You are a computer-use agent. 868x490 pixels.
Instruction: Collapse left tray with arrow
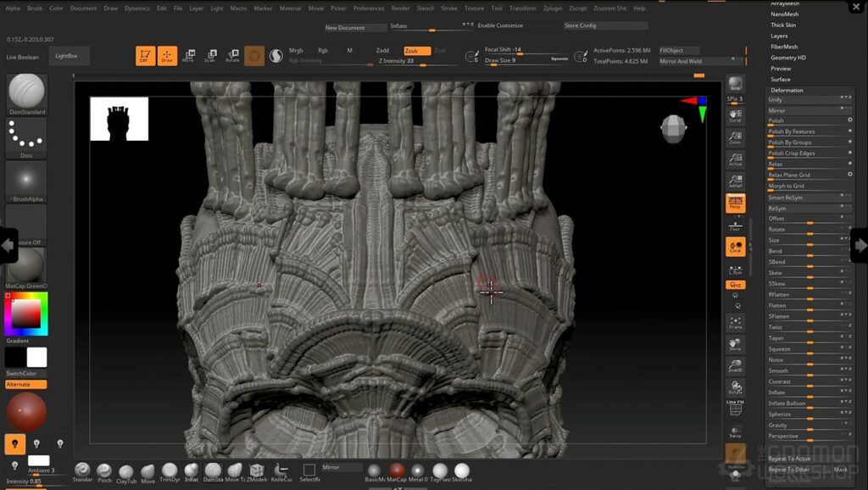pyautogui.click(x=8, y=245)
